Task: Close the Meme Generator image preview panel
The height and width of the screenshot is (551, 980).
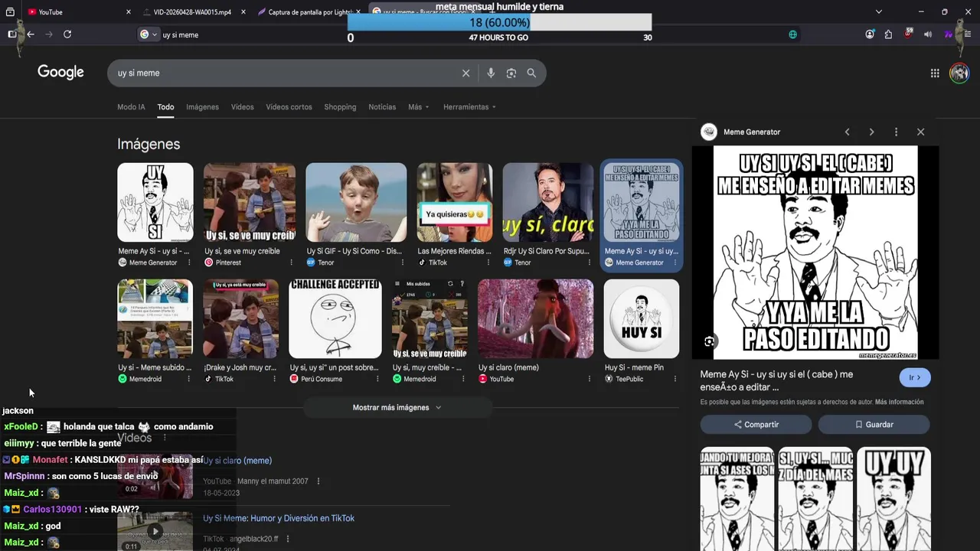Action: (921, 132)
